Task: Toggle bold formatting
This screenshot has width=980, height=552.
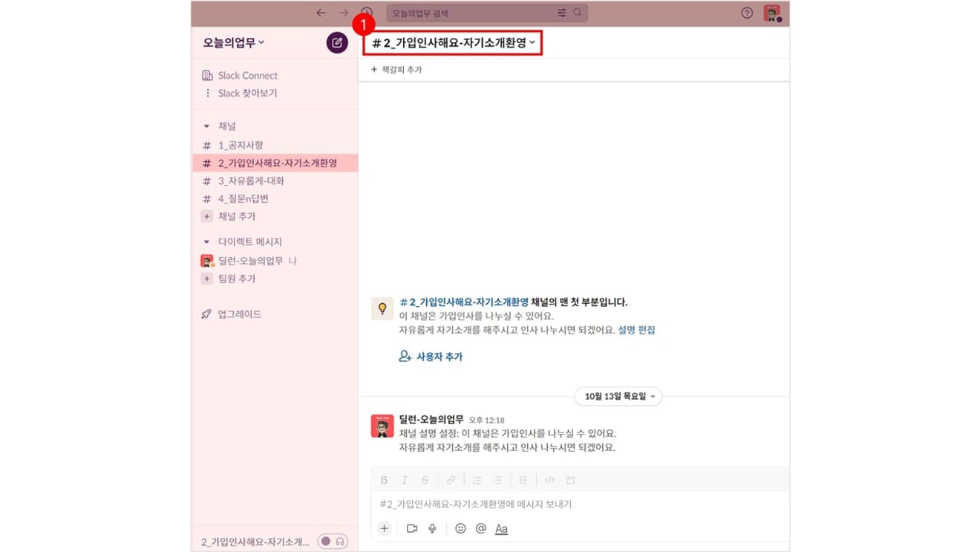Action: click(384, 480)
